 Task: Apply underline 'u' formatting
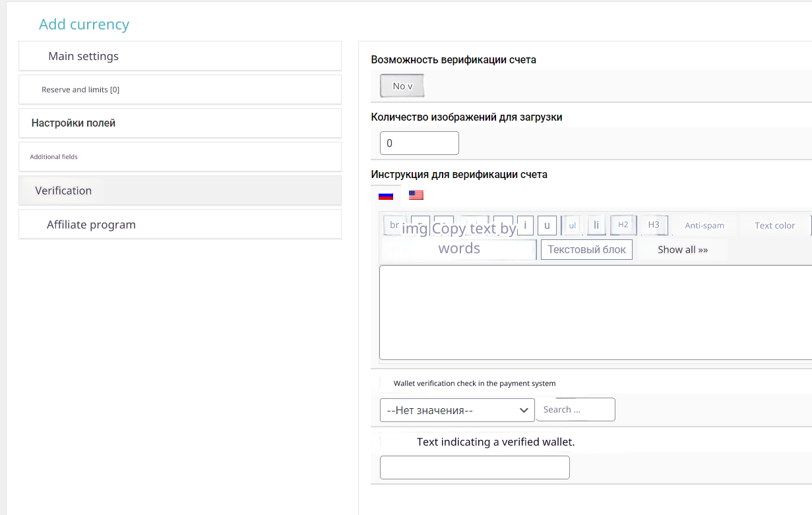(x=547, y=226)
